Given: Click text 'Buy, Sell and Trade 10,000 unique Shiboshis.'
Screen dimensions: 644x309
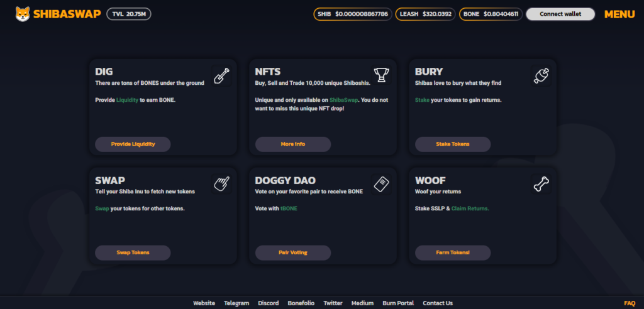Looking at the screenshot, I should (x=313, y=83).
